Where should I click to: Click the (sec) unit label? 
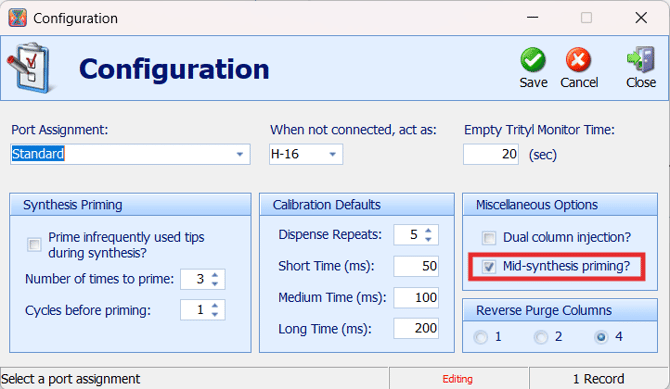point(543,155)
